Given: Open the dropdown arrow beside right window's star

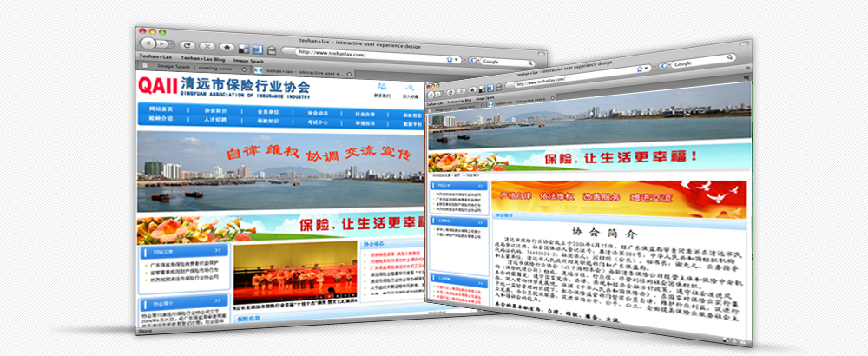Looking at the screenshot, I should (646, 68).
